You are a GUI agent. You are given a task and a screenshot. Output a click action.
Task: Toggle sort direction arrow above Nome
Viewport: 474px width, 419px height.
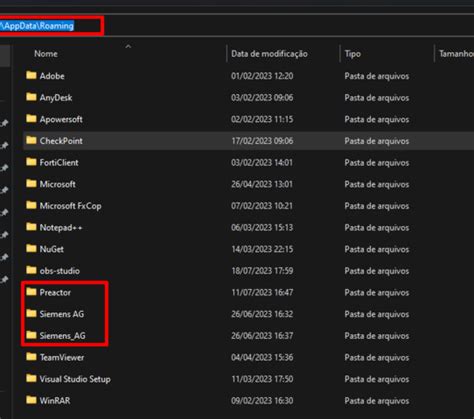coord(128,46)
